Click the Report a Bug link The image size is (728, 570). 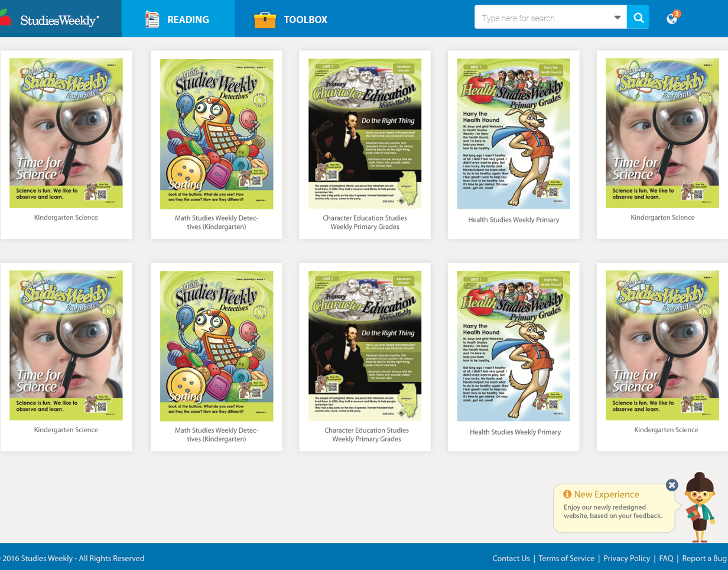tap(704, 558)
